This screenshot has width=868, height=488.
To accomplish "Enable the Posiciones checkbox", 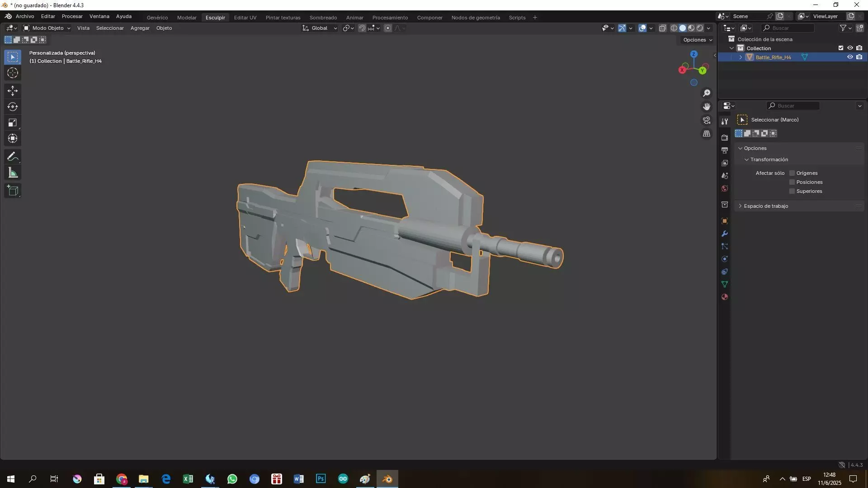I will (x=792, y=182).
